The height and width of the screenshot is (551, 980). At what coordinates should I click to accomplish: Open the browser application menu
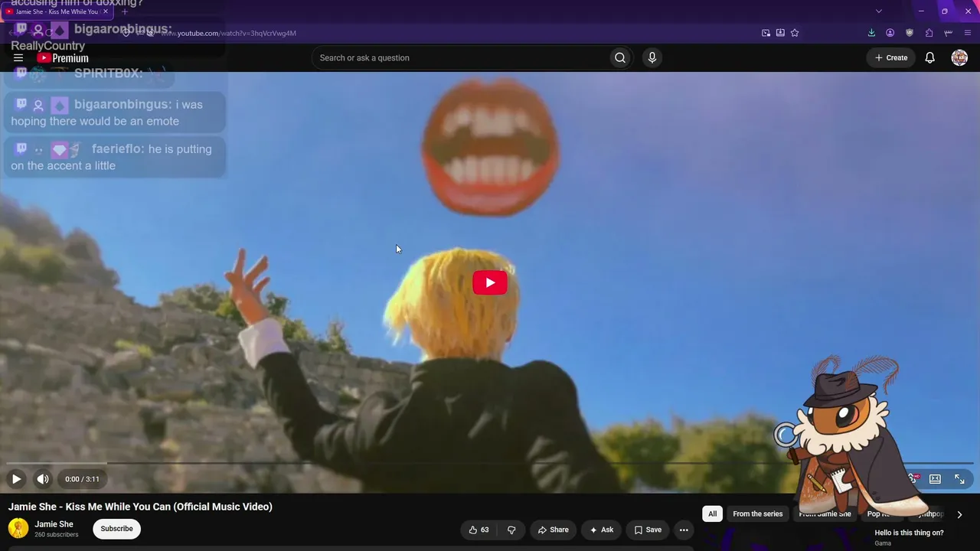tap(968, 33)
